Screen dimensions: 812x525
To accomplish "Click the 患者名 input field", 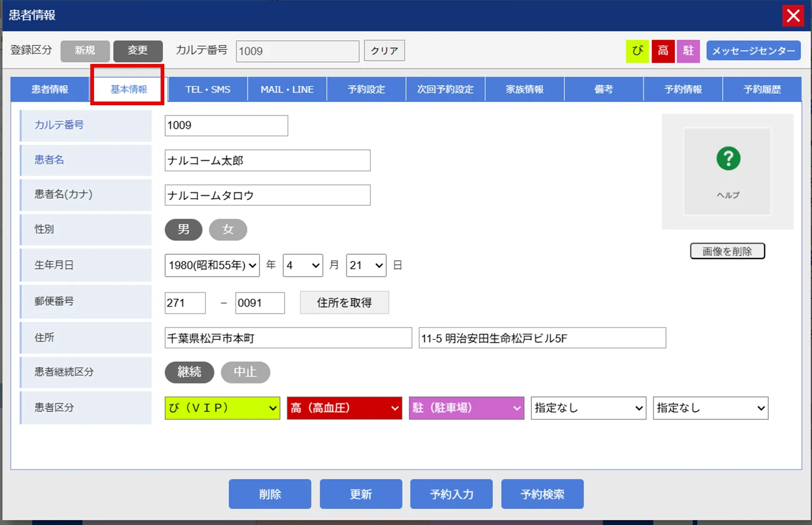I will tap(267, 161).
